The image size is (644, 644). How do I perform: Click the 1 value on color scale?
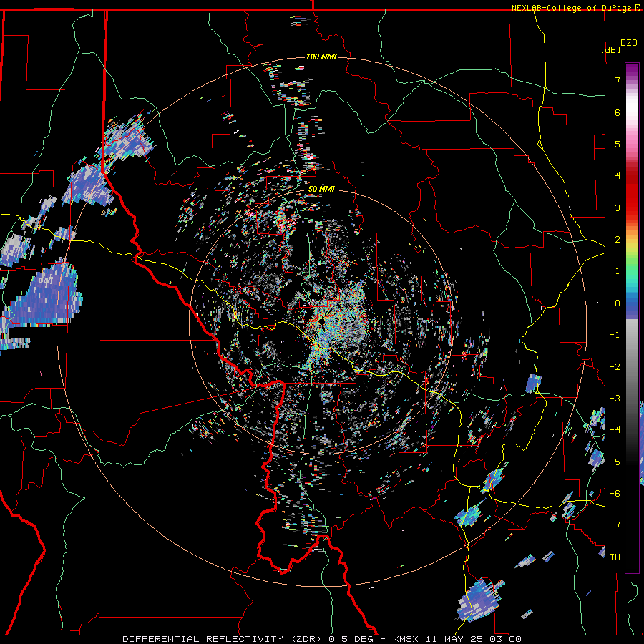(618, 271)
